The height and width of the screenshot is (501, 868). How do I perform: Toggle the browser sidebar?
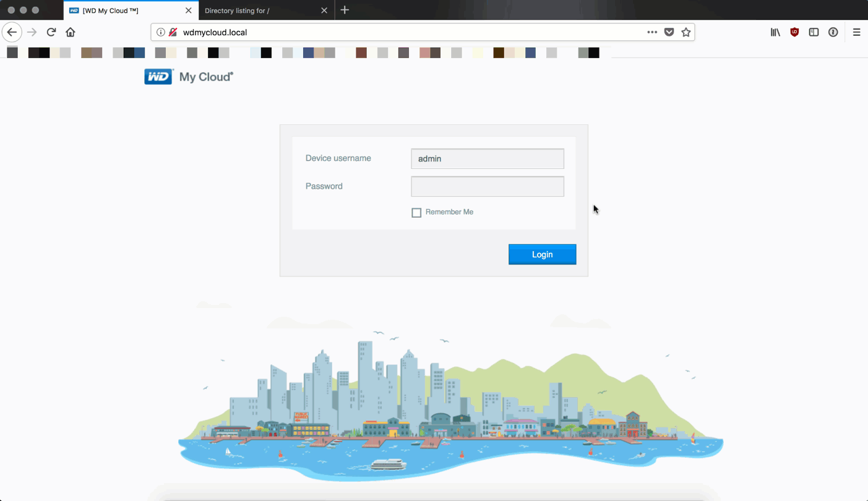click(x=814, y=32)
